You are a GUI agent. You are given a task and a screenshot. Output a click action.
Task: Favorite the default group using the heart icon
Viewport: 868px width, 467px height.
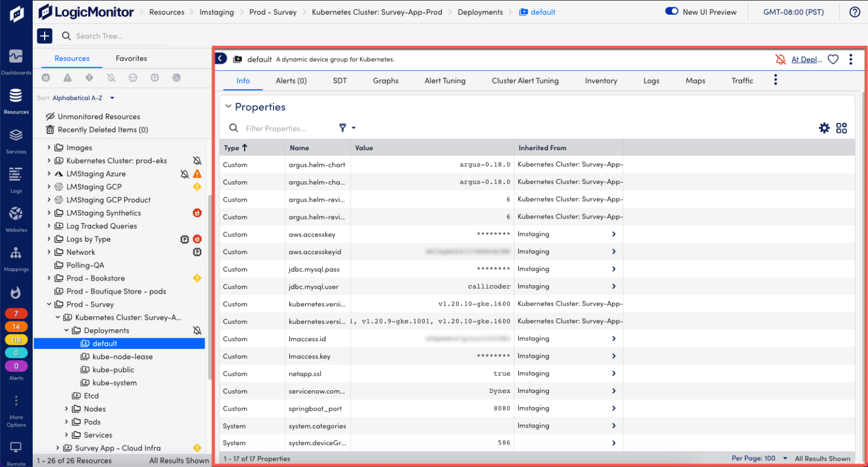point(832,59)
